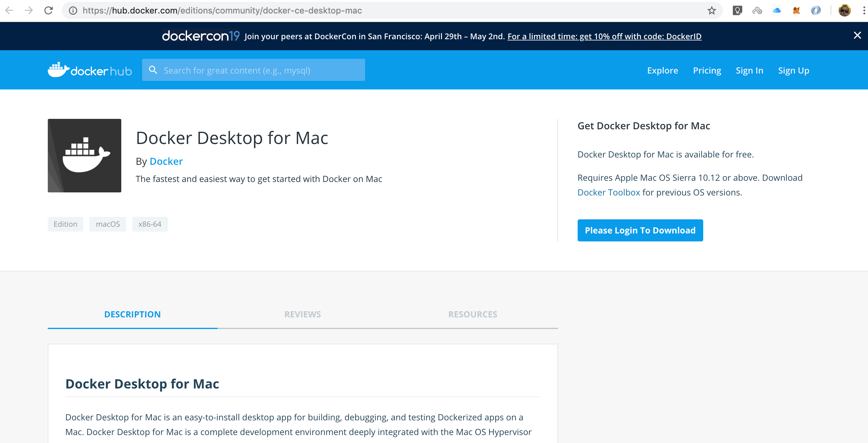
Task: Select the macOS tag
Action: pos(108,224)
